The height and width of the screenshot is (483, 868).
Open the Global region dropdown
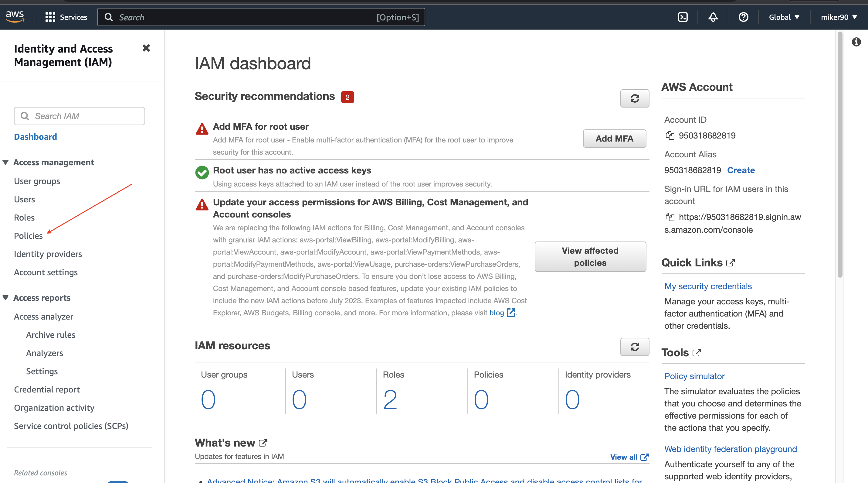[784, 17]
